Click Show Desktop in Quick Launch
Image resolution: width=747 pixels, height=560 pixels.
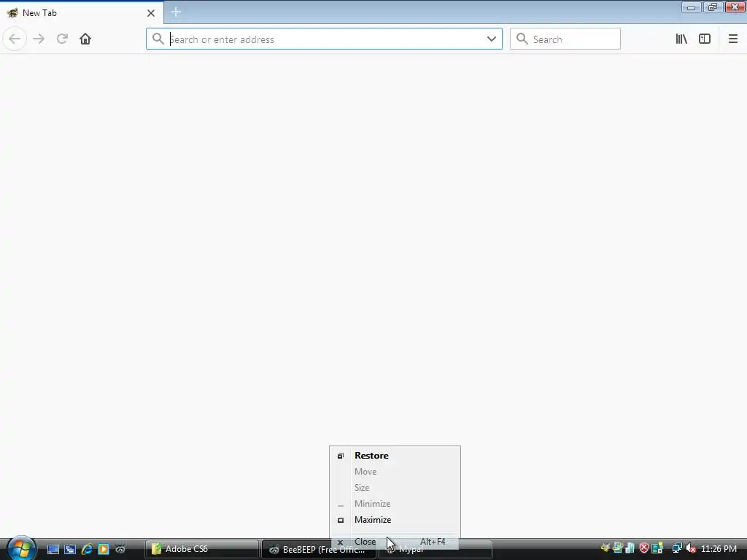[53, 549]
